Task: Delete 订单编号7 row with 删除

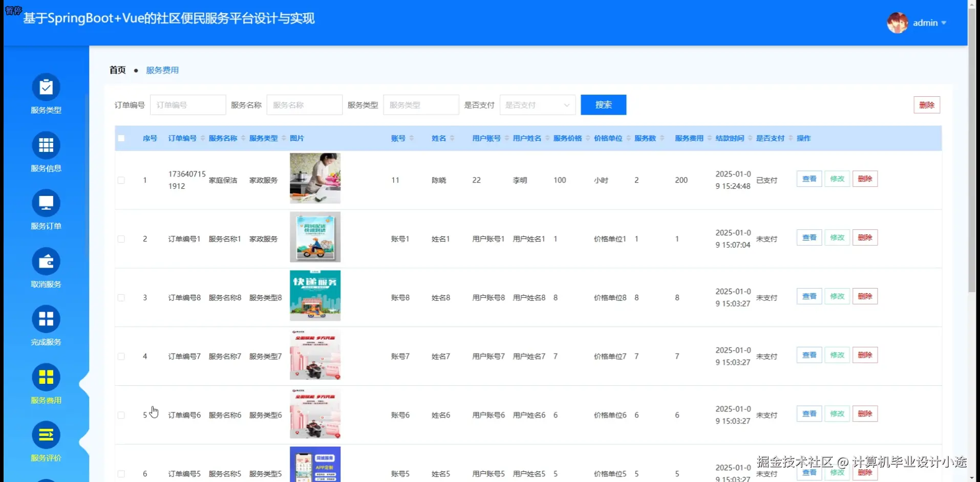Action: [865, 355]
